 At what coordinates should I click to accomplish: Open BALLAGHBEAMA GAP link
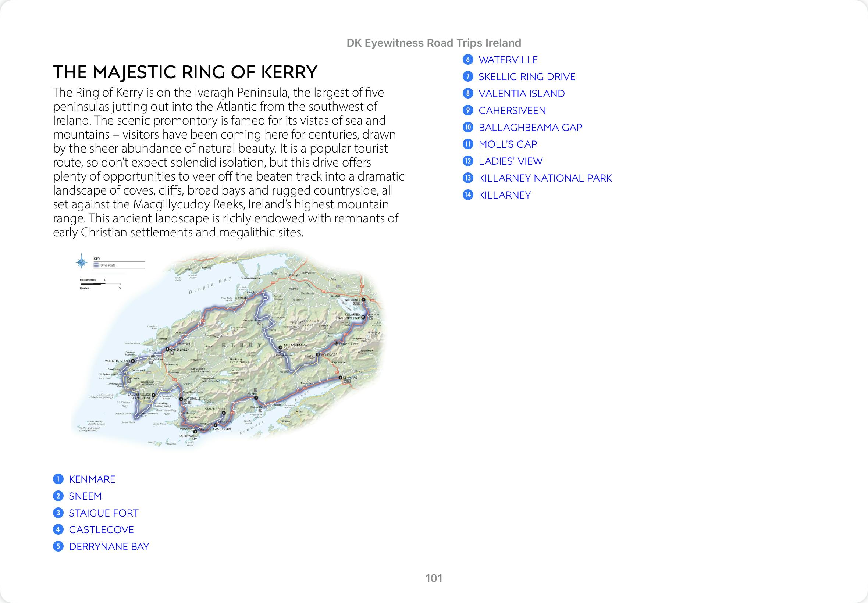530,127
